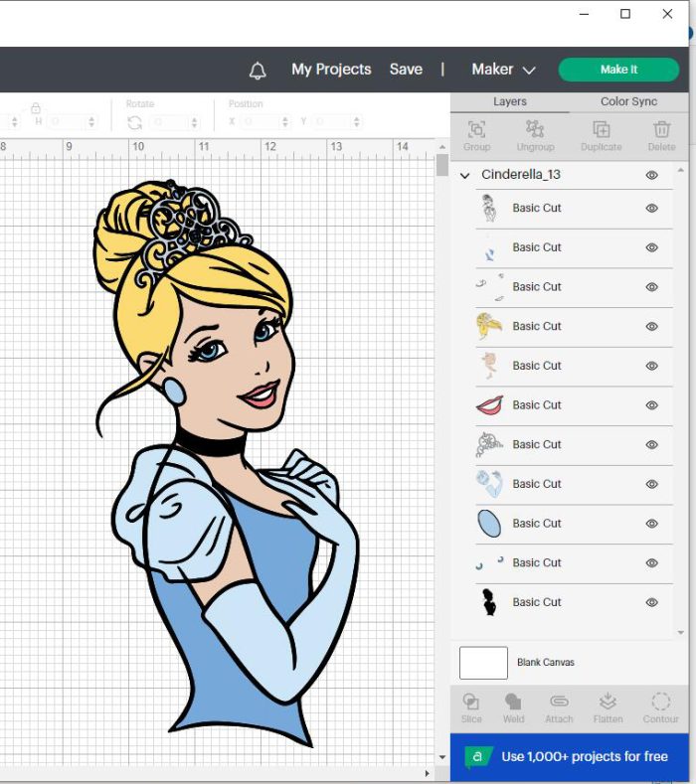Click the Slice tool icon
This screenshot has width=696, height=784.
coord(471,702)
